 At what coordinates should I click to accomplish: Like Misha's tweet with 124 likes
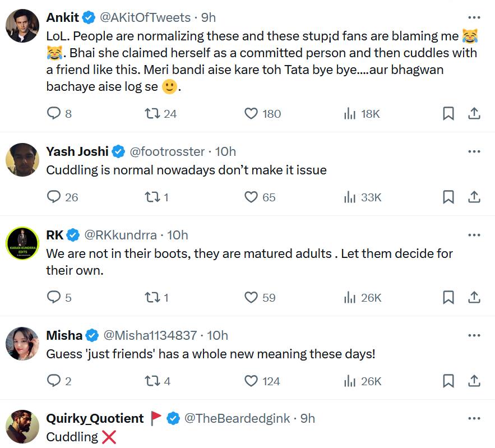coord(251,381)
